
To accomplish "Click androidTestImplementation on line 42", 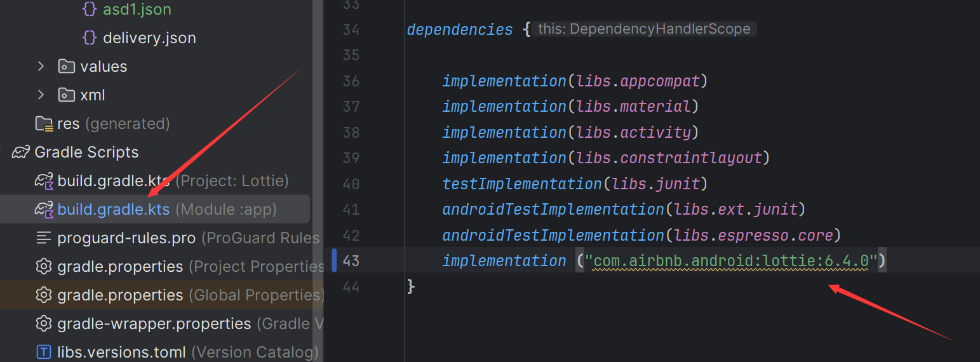I will pos(553,235).
